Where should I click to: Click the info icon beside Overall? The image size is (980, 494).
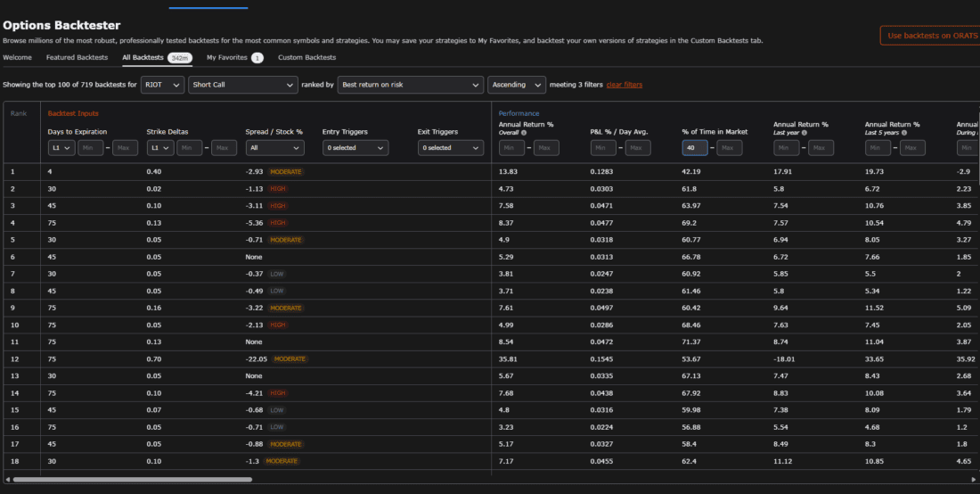click(524, 133)
